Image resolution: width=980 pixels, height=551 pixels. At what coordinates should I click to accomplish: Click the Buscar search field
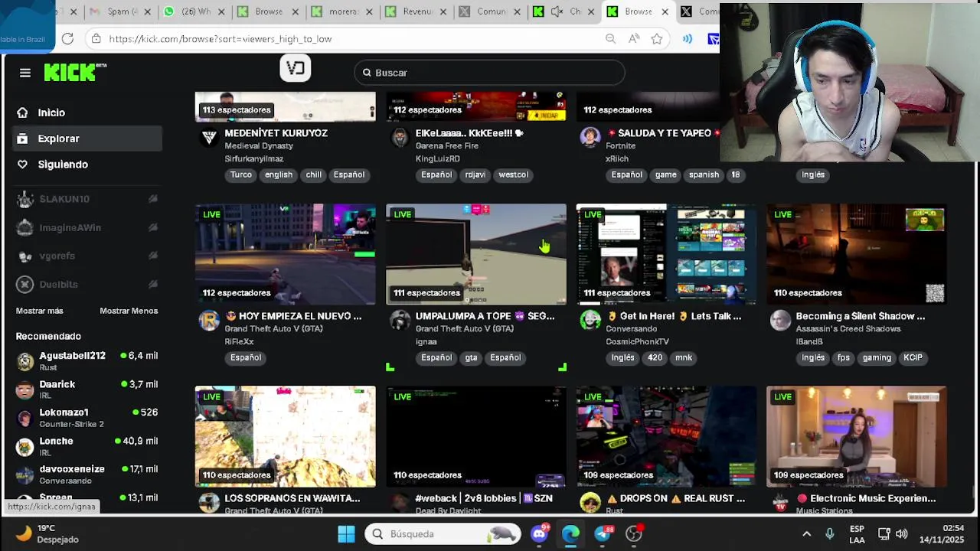pos(490,73)
